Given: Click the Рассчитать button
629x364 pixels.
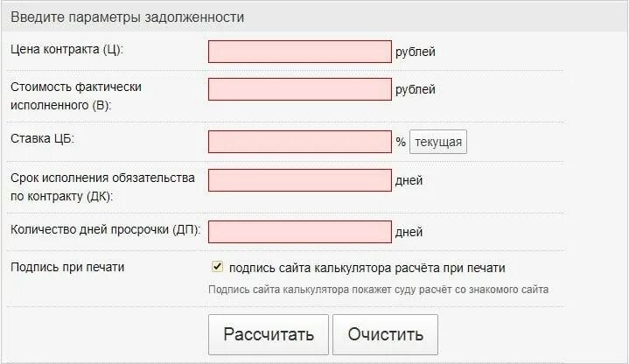Looking at the screenshot, I should click(269, 334).
